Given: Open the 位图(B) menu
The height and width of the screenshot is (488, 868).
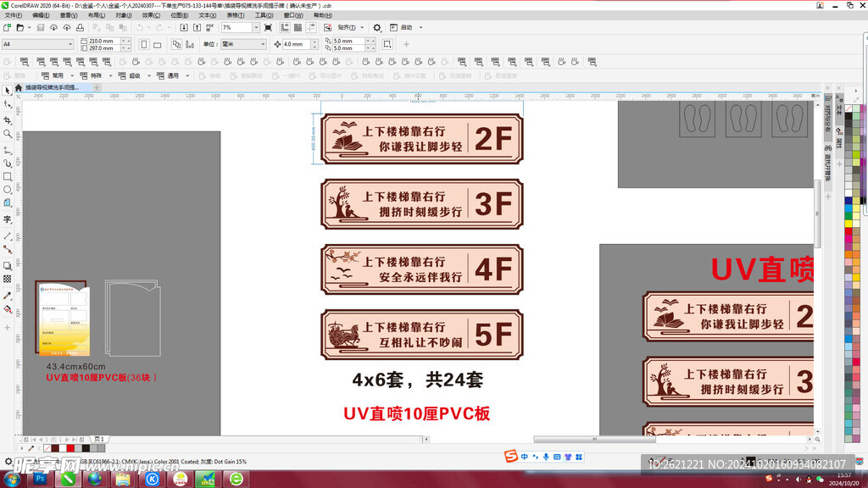Looking at the screenshot, I should tap(180, 15).
